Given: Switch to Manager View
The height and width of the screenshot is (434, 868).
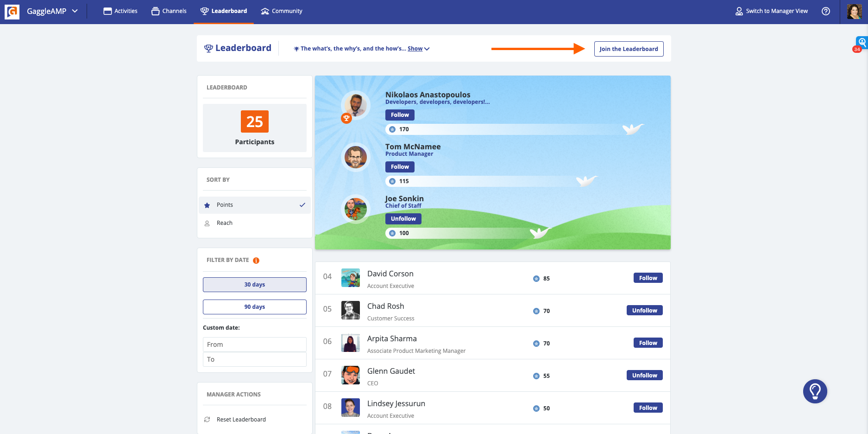Looking at the screenshot, I should pyautogui.click(x=772, y=11).
